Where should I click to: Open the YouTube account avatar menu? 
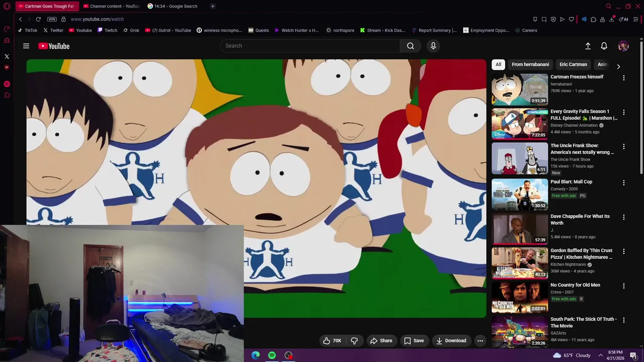[623, 46]
